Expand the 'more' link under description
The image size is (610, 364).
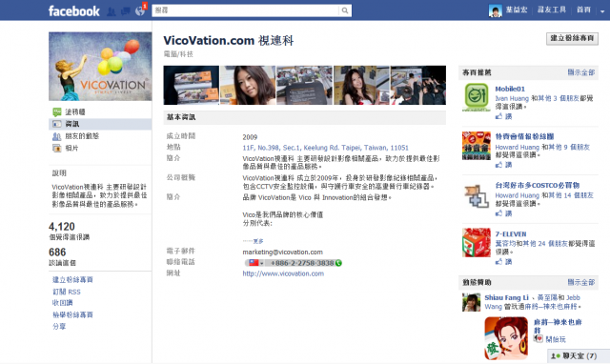[x=258, y=241]
